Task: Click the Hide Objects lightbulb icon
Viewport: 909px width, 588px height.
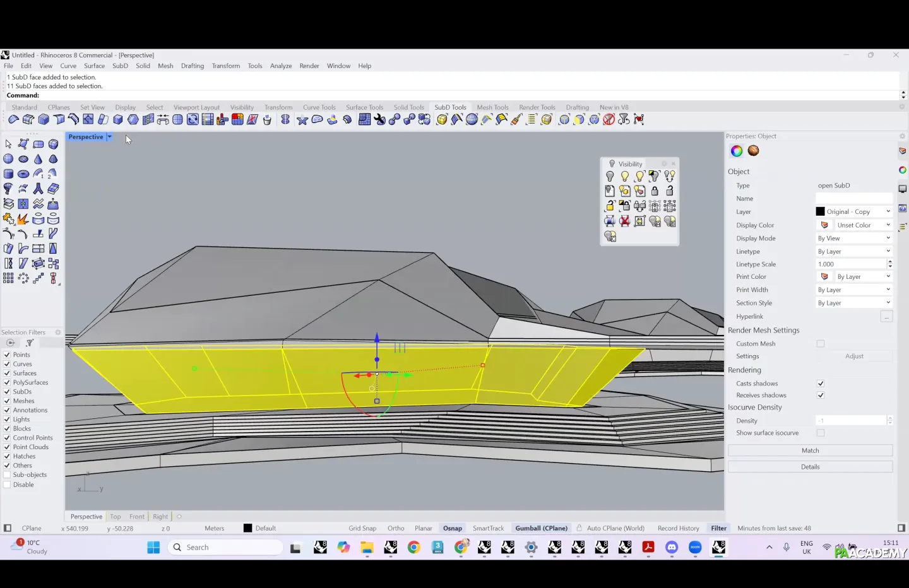Action: (610, 176)
